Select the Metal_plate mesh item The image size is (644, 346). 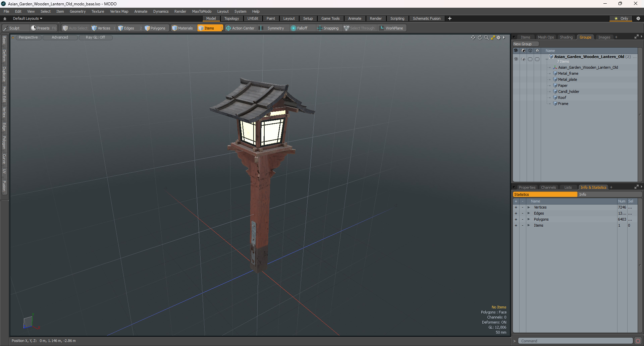click(567, 79)
